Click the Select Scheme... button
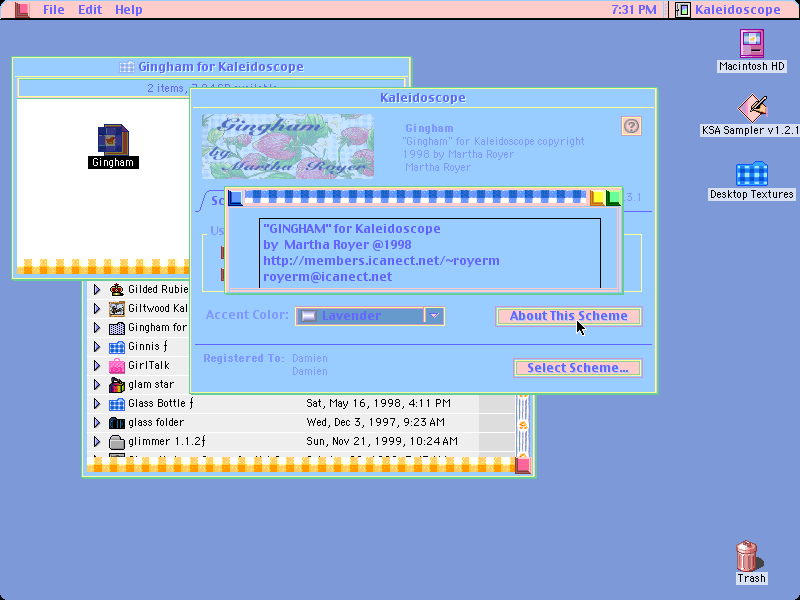800x600 pixels. click(x=578, y=368)
